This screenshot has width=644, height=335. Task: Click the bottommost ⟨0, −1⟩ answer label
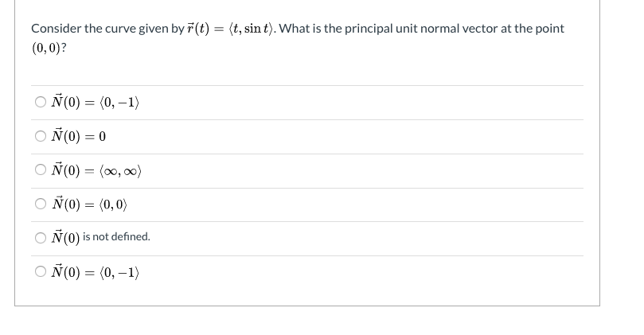[96, 272]
